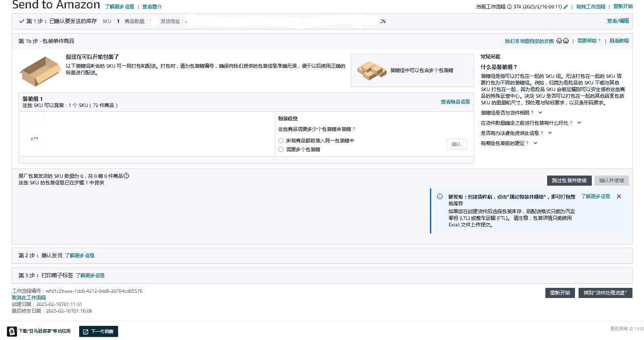Click the 您现在可以开始包装了 heading
The height and width of the screenshot is (340, 644).
92,57
